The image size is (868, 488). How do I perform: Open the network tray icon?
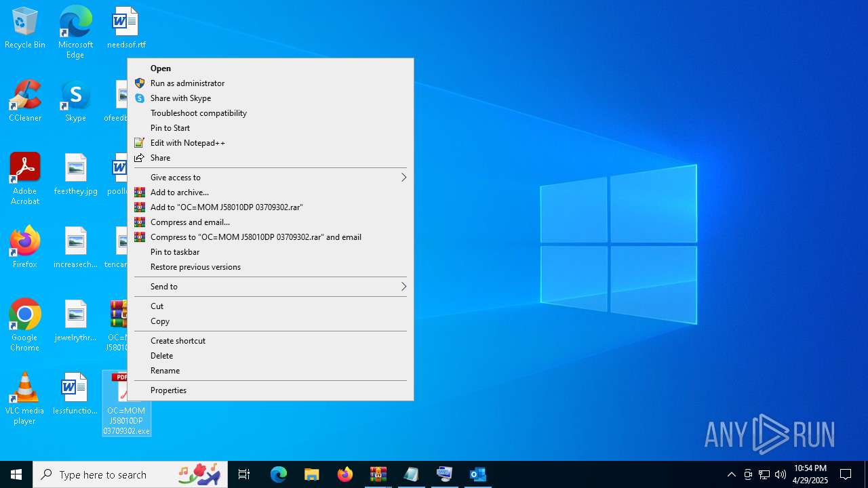pyautogui.click(x=764, y=474)
